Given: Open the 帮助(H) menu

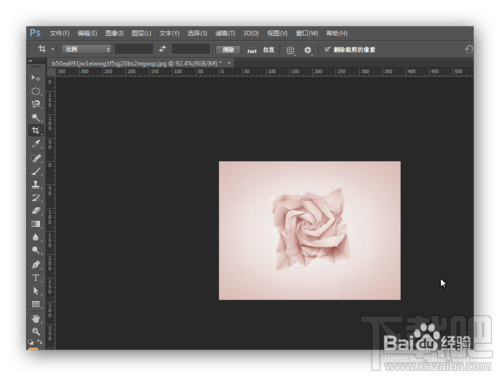Looking at the screenshot, I should tap(337, 33).
